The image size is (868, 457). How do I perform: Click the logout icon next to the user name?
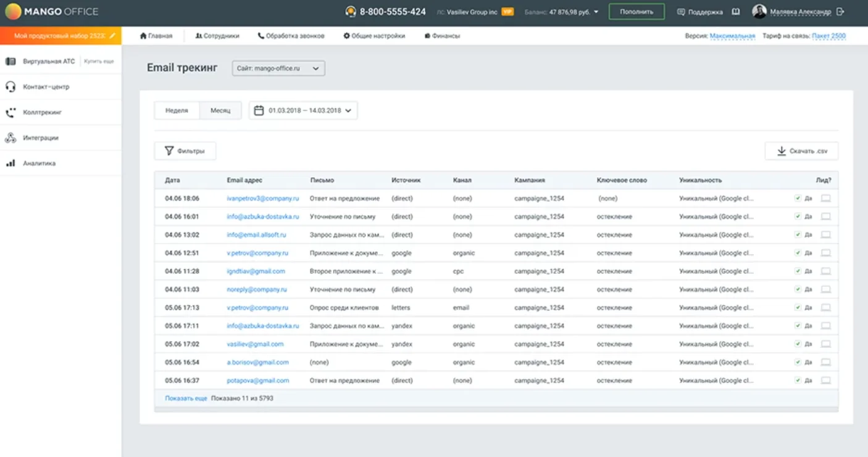point(840,12)
